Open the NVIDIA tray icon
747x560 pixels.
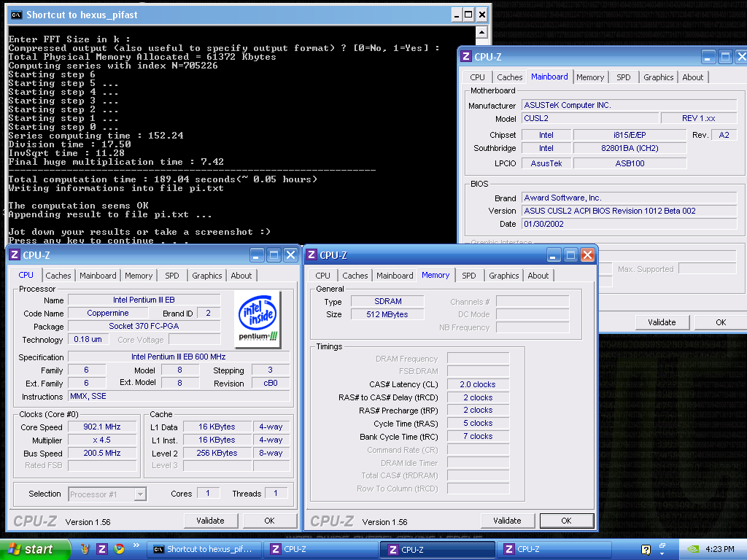(693, 549)
